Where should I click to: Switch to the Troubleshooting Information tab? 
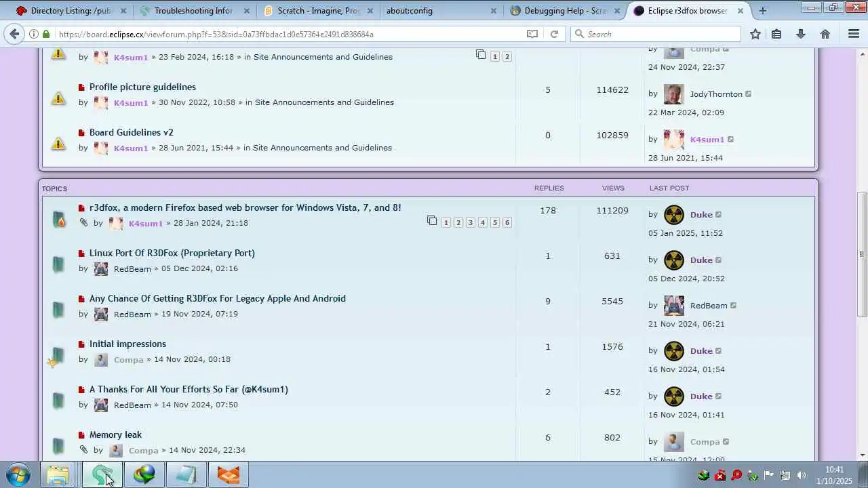[x=193, y=11]
